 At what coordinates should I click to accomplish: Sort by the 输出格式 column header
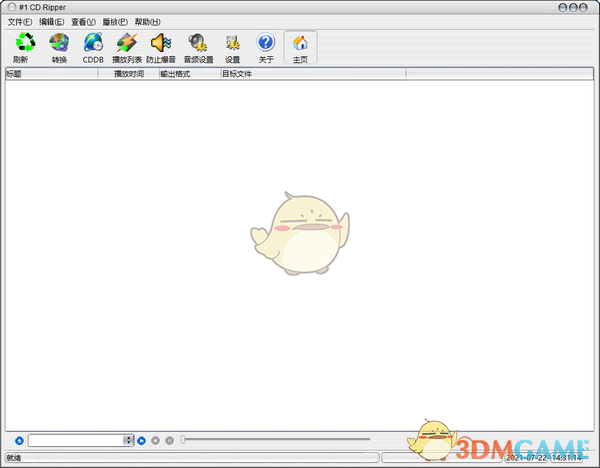[190, 74]
